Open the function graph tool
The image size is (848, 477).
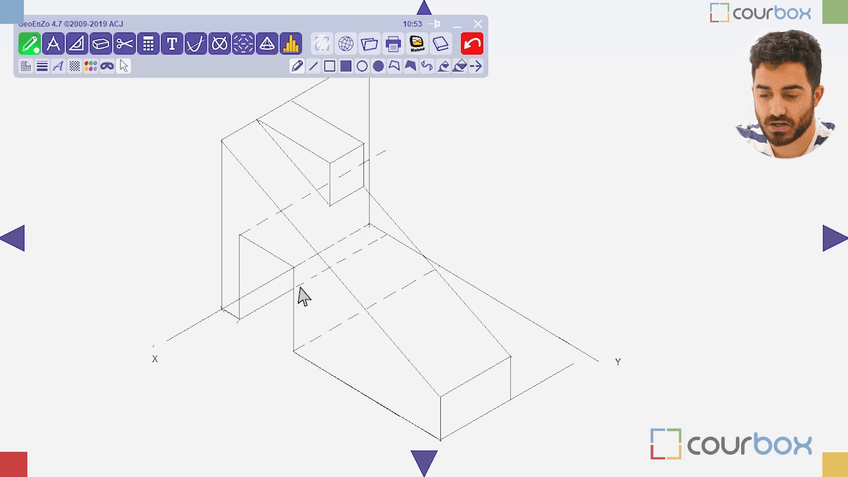[196, 43]
